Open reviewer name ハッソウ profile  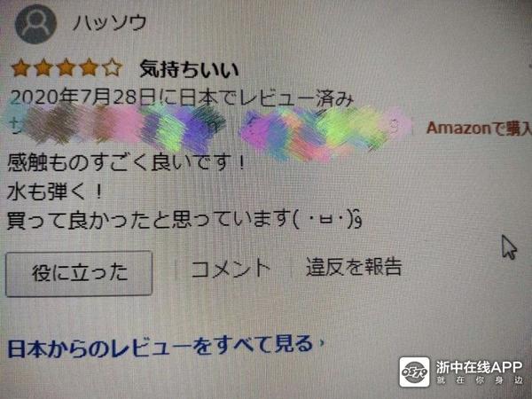[x=110, y=23]
